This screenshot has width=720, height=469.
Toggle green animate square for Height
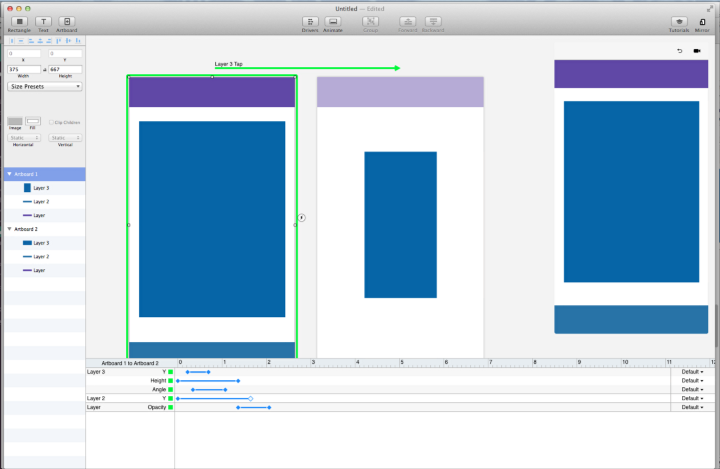click(170, 381)
